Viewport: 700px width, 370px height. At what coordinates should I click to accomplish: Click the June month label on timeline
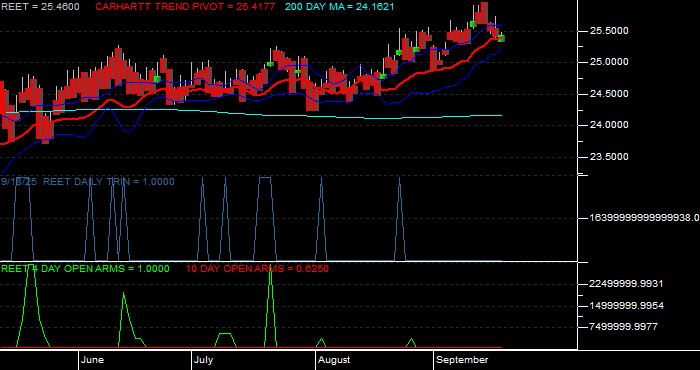(x=93, y=360)
